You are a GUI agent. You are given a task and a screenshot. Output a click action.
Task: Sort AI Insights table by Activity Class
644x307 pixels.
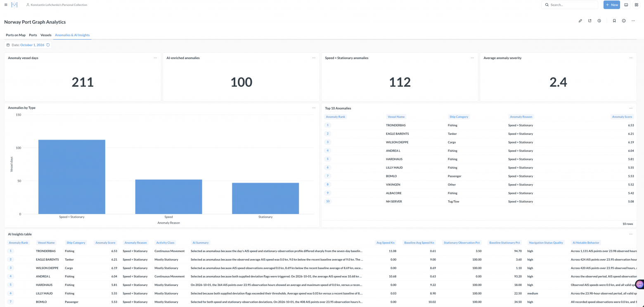point(165,243)
